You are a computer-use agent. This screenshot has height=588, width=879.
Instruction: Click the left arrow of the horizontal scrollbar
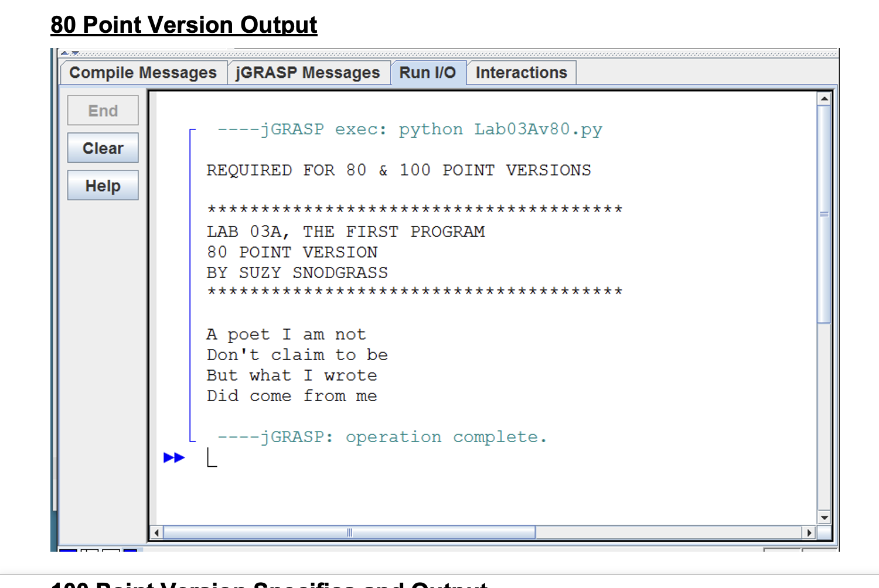point(156,532)
